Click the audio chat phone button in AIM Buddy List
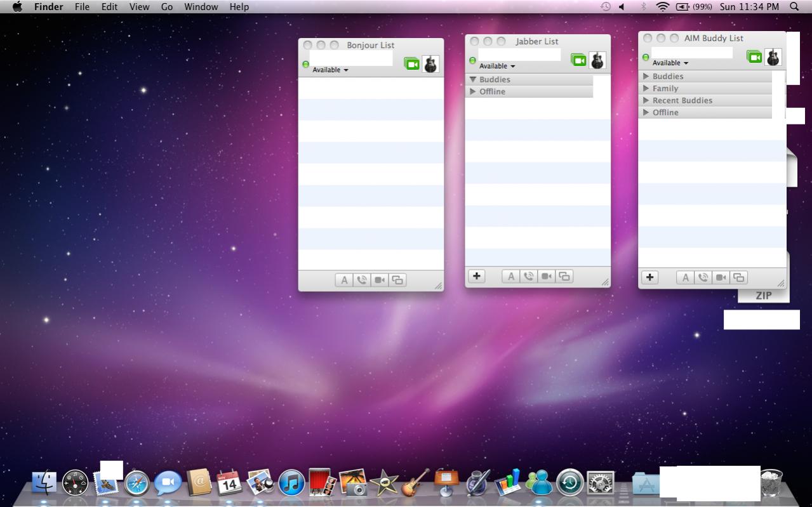 (x=703, y=277)
